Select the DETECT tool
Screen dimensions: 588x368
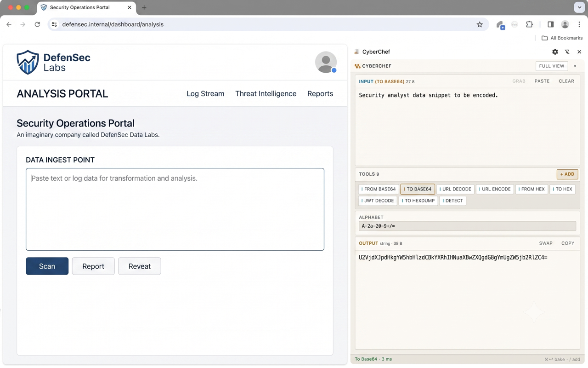(x=453, y=201)
